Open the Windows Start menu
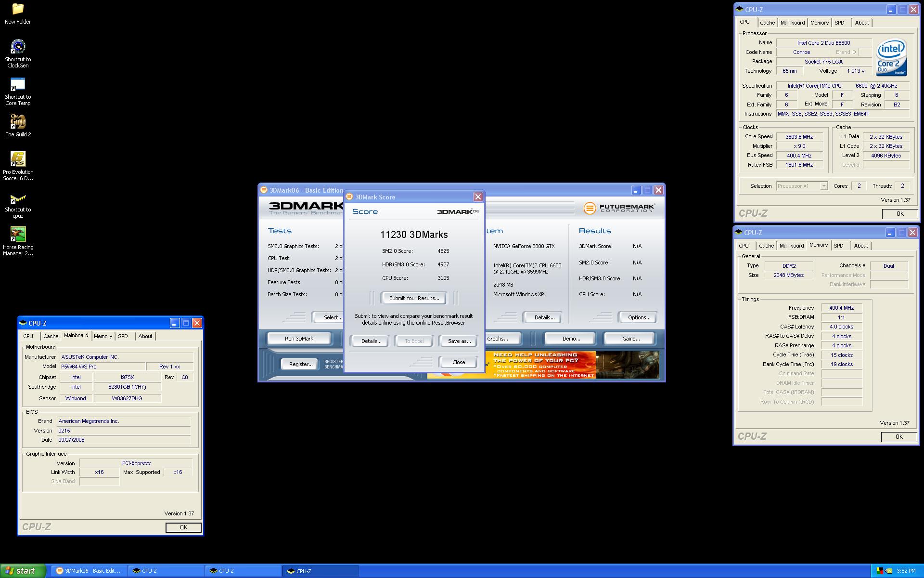The height and width of the screenshot is (578, 924). tap(23, 571)
